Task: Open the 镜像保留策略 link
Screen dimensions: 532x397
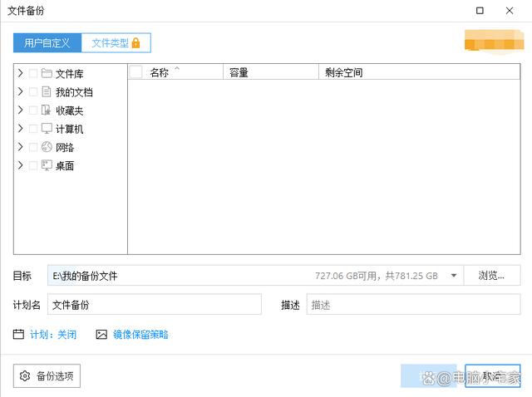Action: tap(140, 335)
